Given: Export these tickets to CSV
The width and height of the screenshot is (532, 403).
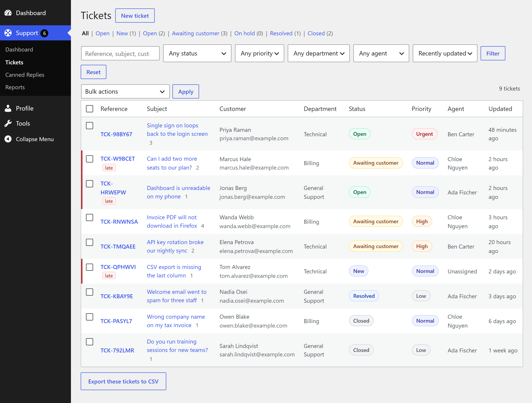Looking at the screenshot, I should 123,381.
